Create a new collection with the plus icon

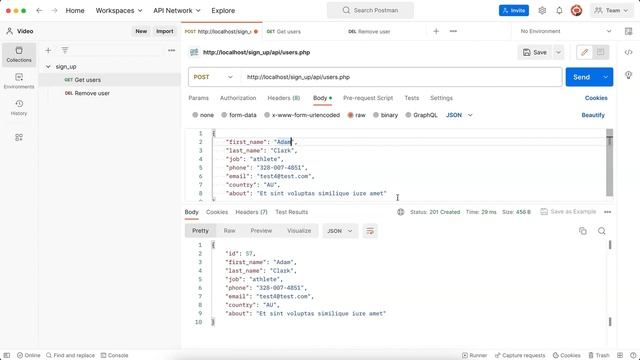[x=48, y=50]
